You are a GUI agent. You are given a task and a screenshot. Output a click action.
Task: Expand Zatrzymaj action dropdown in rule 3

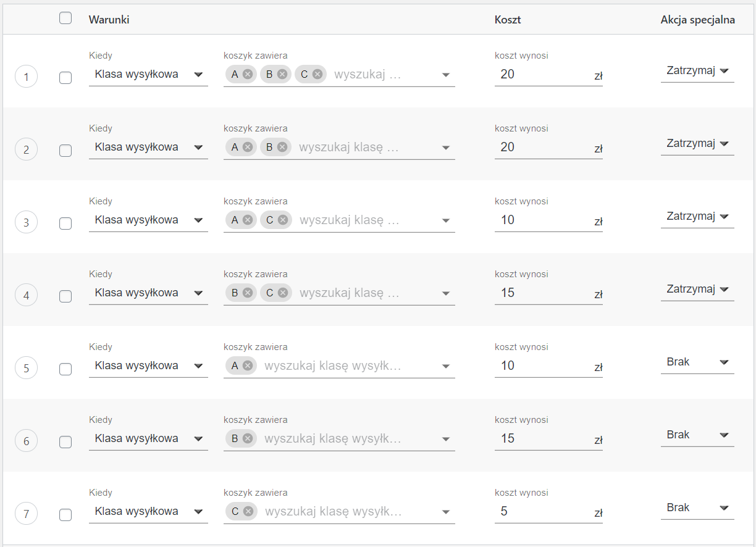pos(697,216)
